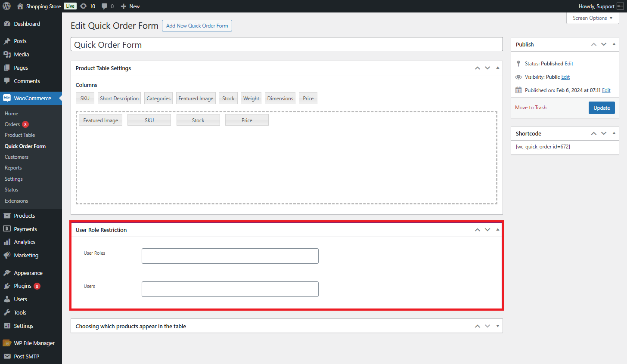Image resolution: width=627 pixels, height=364 pixels.
Task: Open the comments bubble in admin bar
Action: 105,6
